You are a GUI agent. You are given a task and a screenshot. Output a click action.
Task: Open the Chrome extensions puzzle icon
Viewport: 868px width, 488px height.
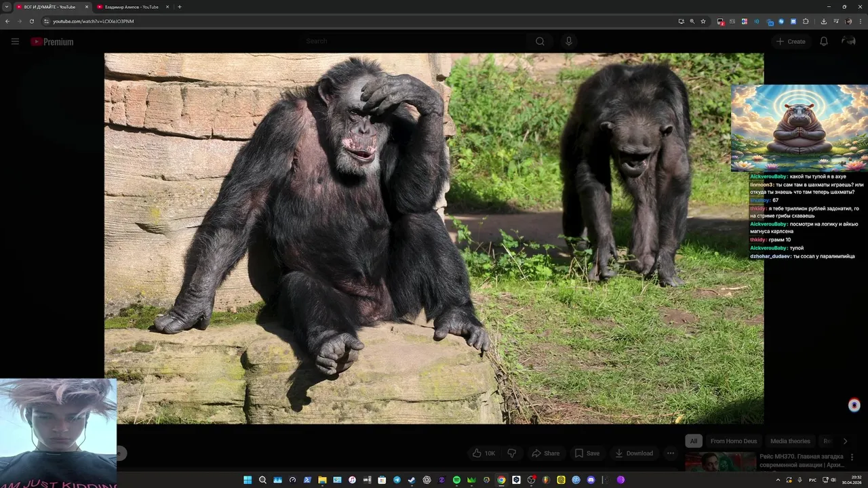coord(806,21)
